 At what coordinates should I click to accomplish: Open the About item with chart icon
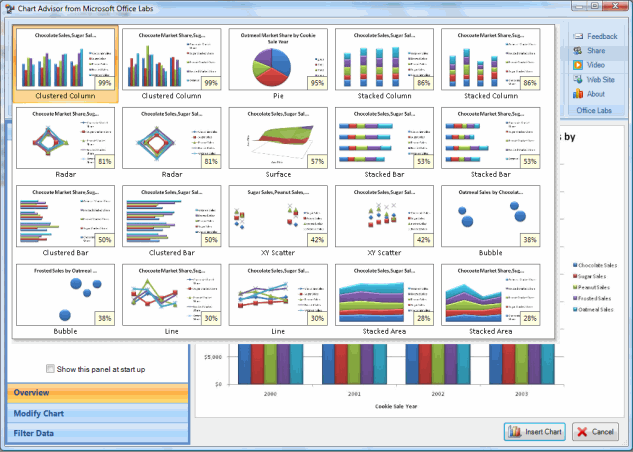point(589,94)
